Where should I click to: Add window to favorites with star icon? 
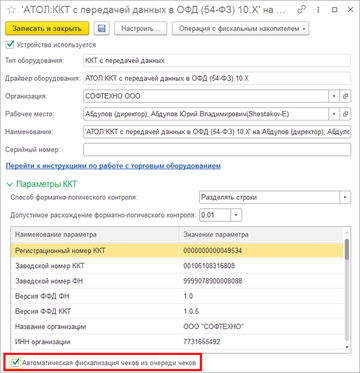11,10
